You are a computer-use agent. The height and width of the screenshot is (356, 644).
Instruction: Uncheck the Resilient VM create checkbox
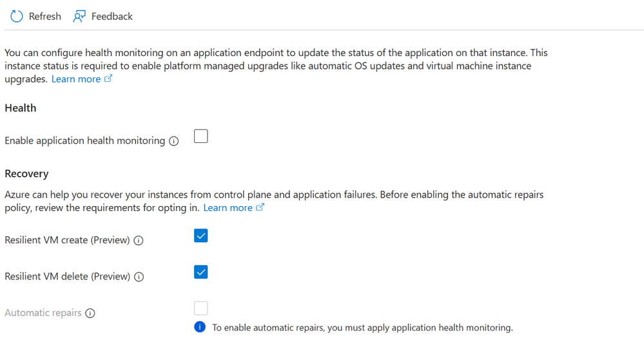click(x=201, y=236)
